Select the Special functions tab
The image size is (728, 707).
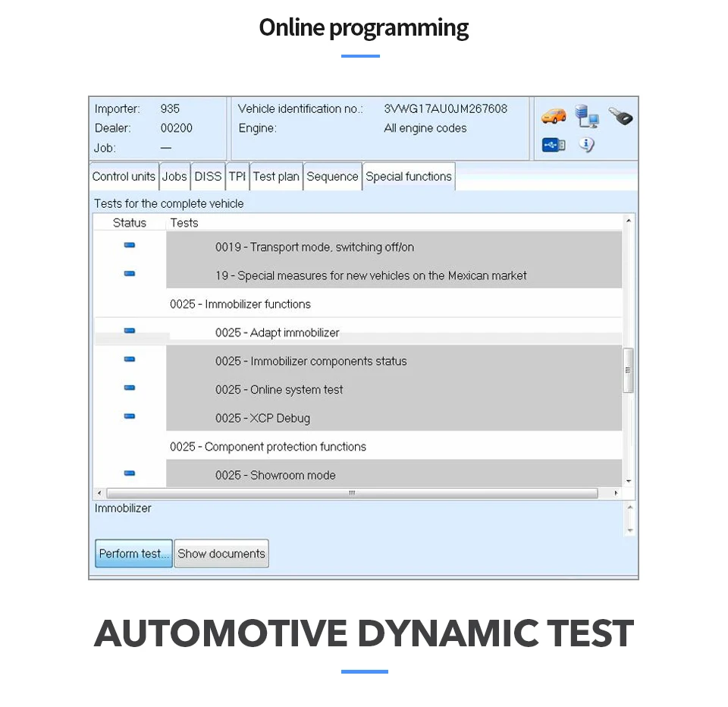[x=409, y=177]
